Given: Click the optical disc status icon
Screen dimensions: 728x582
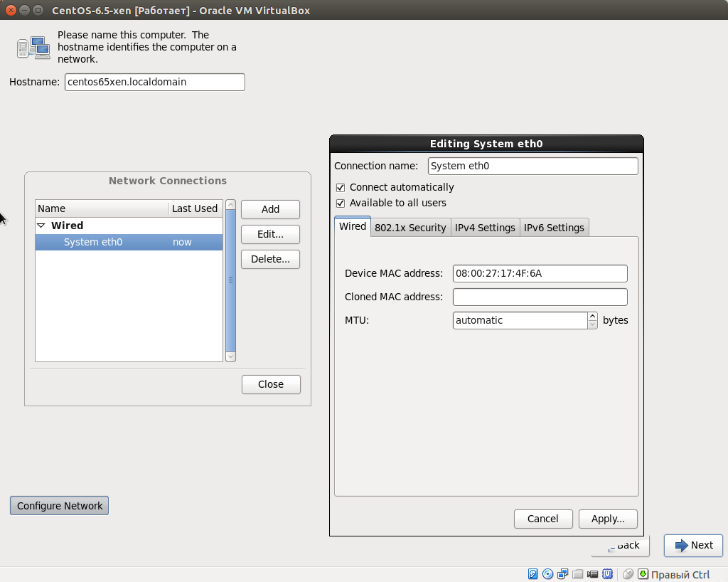Looking at the screenshot, I should (x=548, y=574).
